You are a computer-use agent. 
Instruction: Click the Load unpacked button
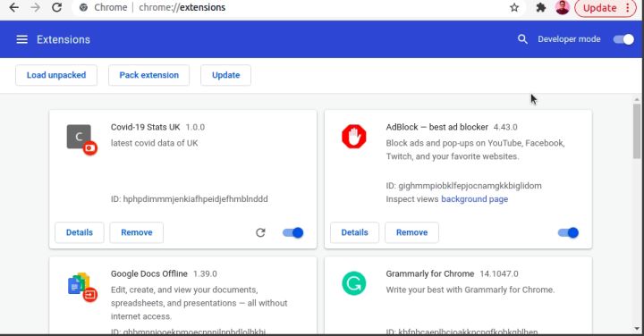point(56,75)
